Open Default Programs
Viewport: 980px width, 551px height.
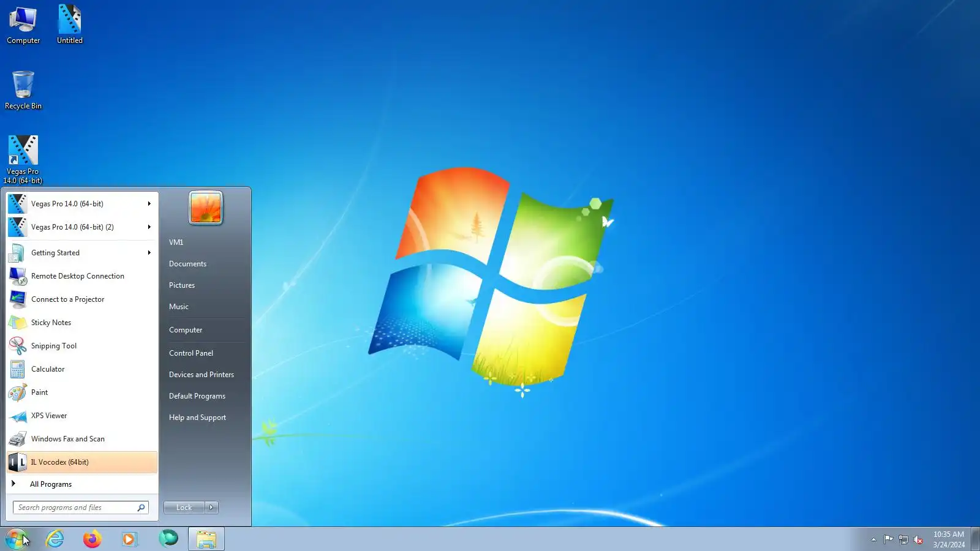[x=197, y=396]
